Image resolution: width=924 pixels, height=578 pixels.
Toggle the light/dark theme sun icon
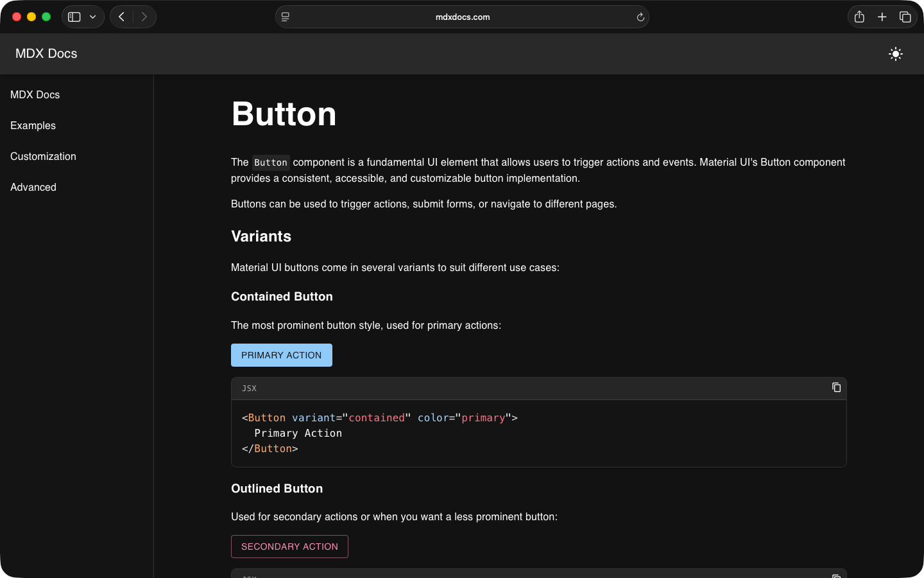(x=895, y=54)
